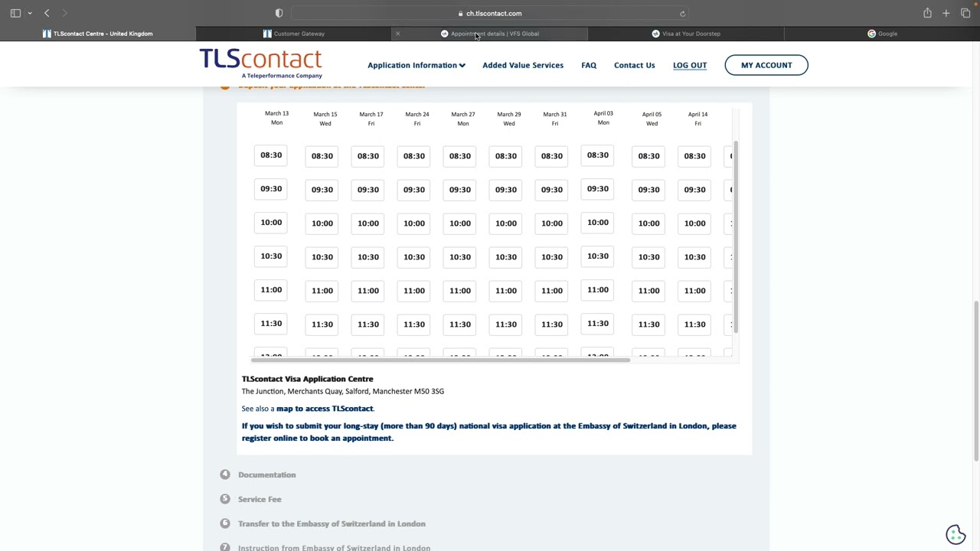Switch to TLScontact Centre - United Kingdom tab
The image size is (980, 551).
98,34
